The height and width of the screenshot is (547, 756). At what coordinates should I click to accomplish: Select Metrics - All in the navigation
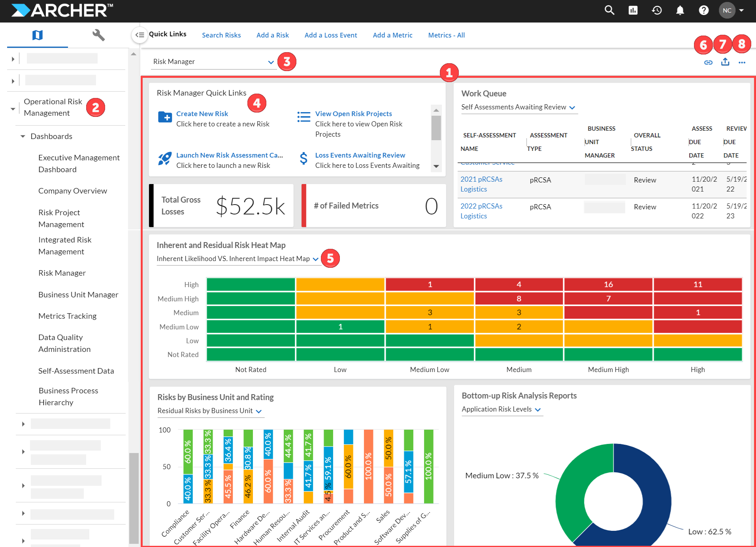446,35
